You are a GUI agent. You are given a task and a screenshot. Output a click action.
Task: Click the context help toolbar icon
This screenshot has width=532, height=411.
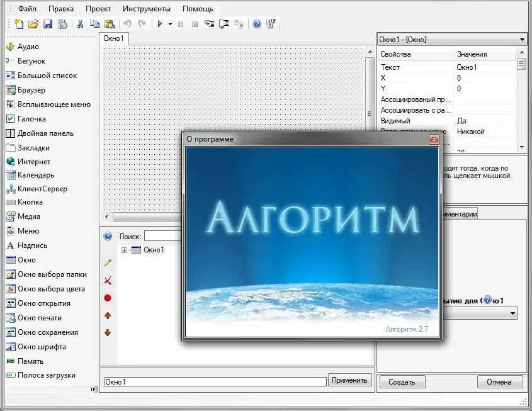[x=271, y=24]
